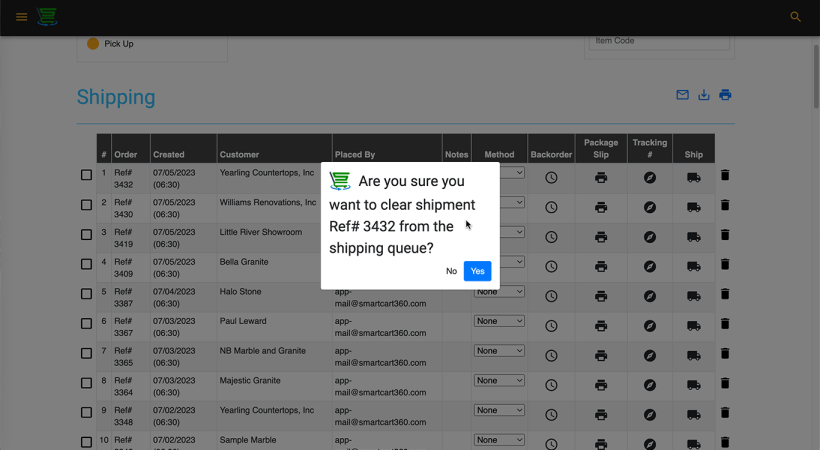Check the box for order Ref# 3367
The image size is (820, 450).
click(86, 323)
